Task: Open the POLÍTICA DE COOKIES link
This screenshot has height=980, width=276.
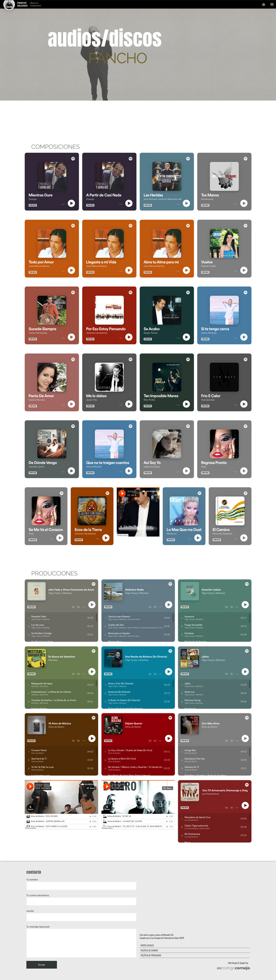Action: [149, 950]
